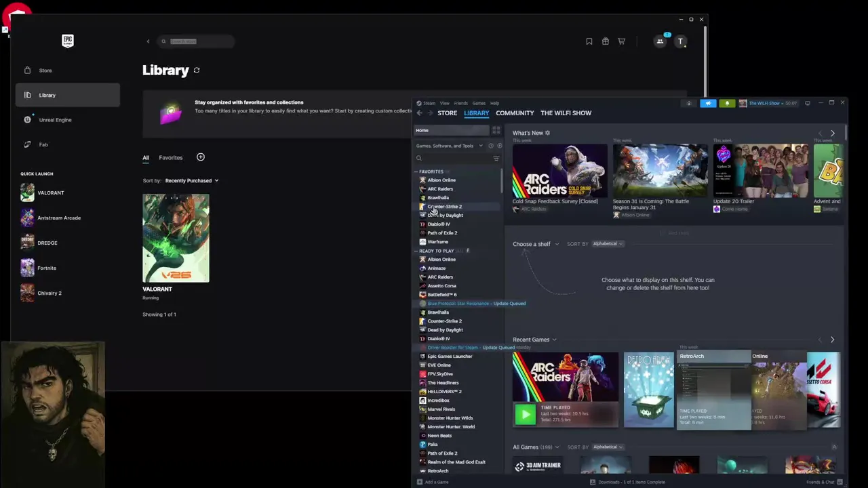The width and height of the screenshot is (868, 488).
Task: Open Wishlist bookmark icon in Epic launcher
Action: [x=589, y=41]
